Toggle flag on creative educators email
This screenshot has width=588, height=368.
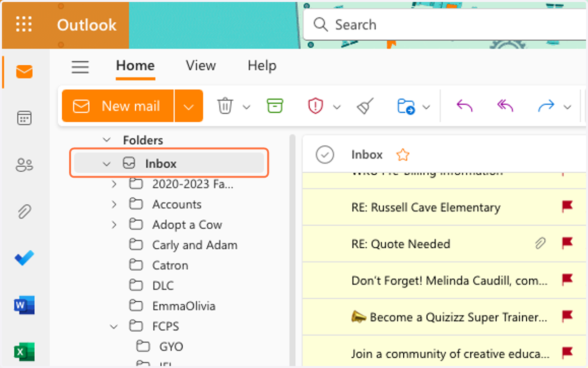(567, 353)
